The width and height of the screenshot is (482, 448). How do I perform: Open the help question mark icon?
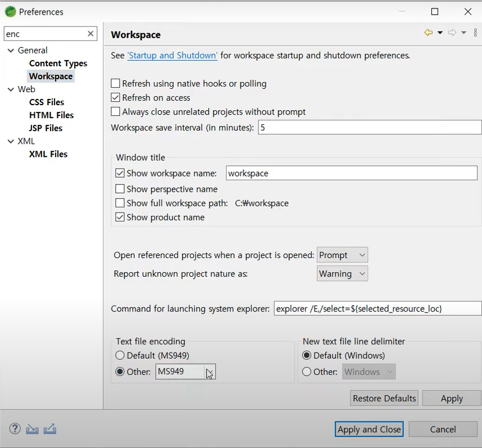(x=15, y=428)
